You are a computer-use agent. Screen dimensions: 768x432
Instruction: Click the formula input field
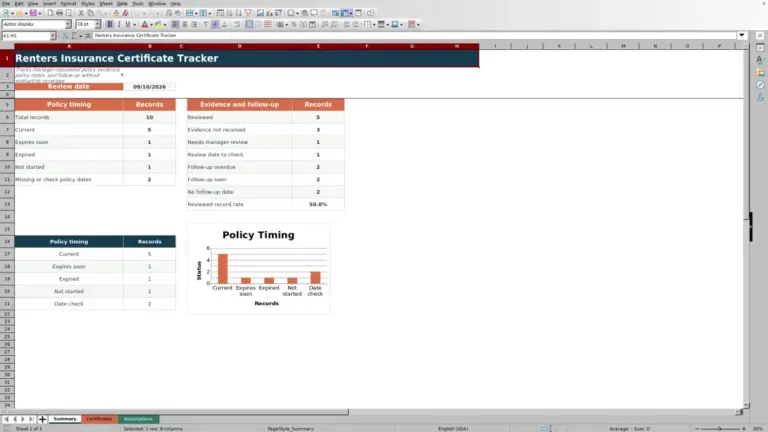click(x=414, y=35)
